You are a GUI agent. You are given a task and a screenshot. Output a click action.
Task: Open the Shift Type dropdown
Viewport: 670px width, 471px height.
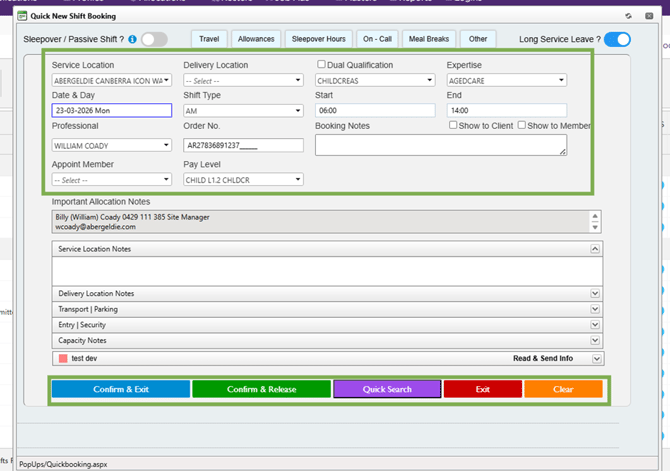[x=243, y=111]
